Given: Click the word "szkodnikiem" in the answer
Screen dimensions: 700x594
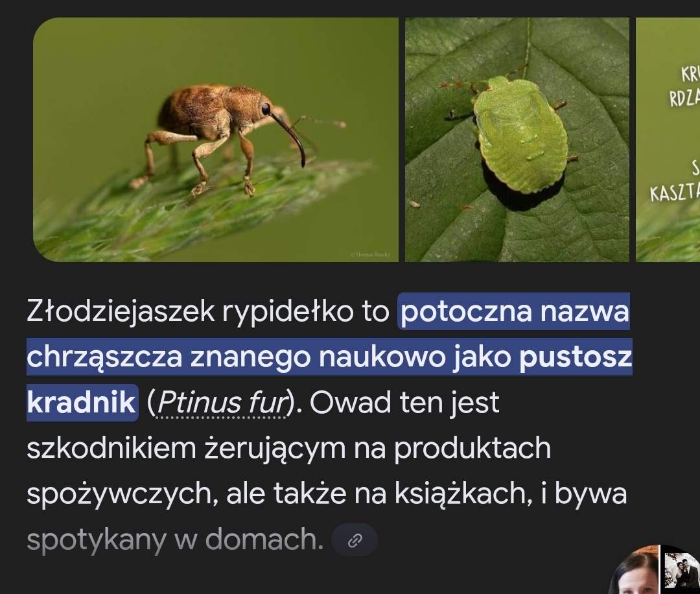Looking at the screenshot, I should 111,448.
